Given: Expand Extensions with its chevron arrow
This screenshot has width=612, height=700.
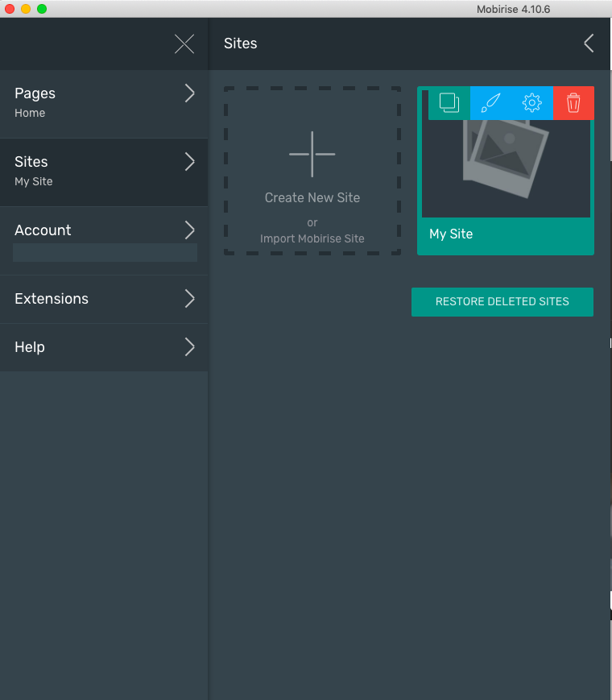Looking at the screenshot, I should tap(190, 299).
